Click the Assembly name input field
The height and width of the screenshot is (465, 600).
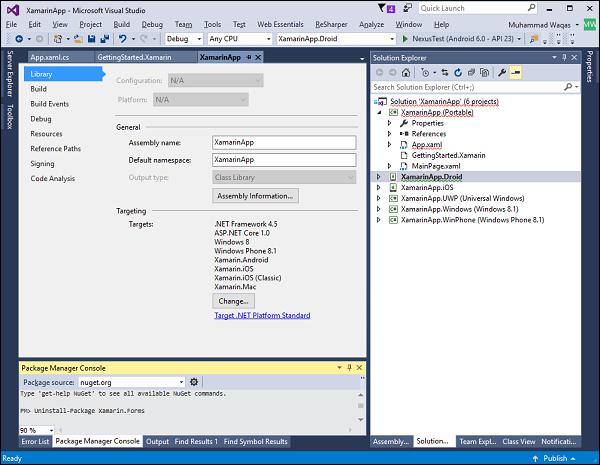click(x=284, y=142)
